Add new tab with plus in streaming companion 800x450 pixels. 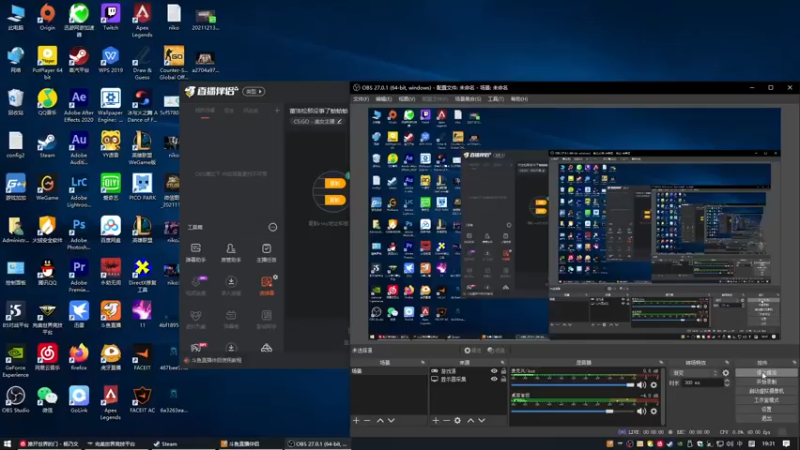coord(277,110)
